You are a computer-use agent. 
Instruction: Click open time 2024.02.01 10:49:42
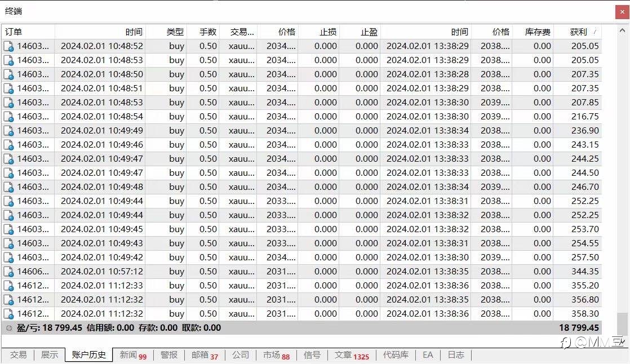point(101,257)
